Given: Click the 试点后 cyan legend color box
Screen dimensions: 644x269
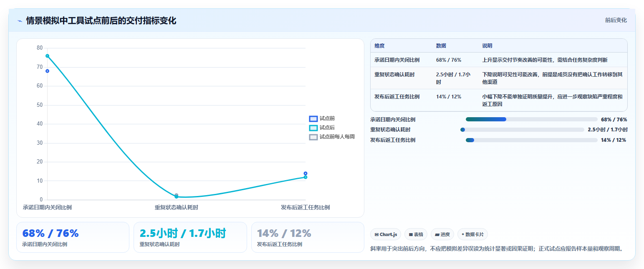Looking at the screenshot, I should pos(313,128).
